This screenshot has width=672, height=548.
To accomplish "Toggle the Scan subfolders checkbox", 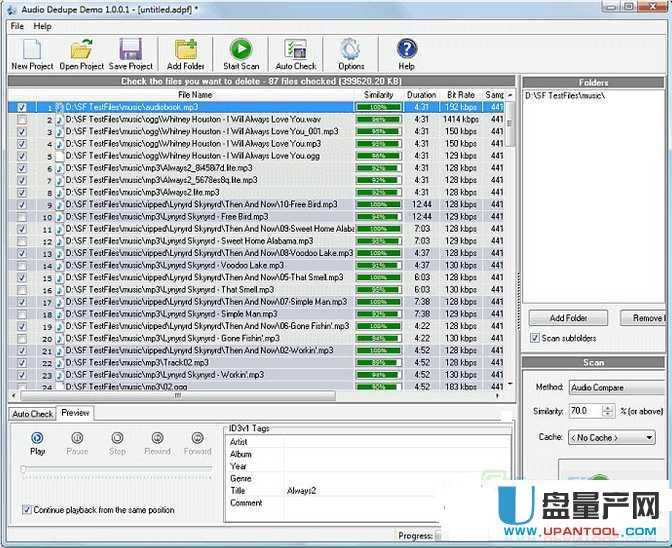I will [x=535, y=338].
